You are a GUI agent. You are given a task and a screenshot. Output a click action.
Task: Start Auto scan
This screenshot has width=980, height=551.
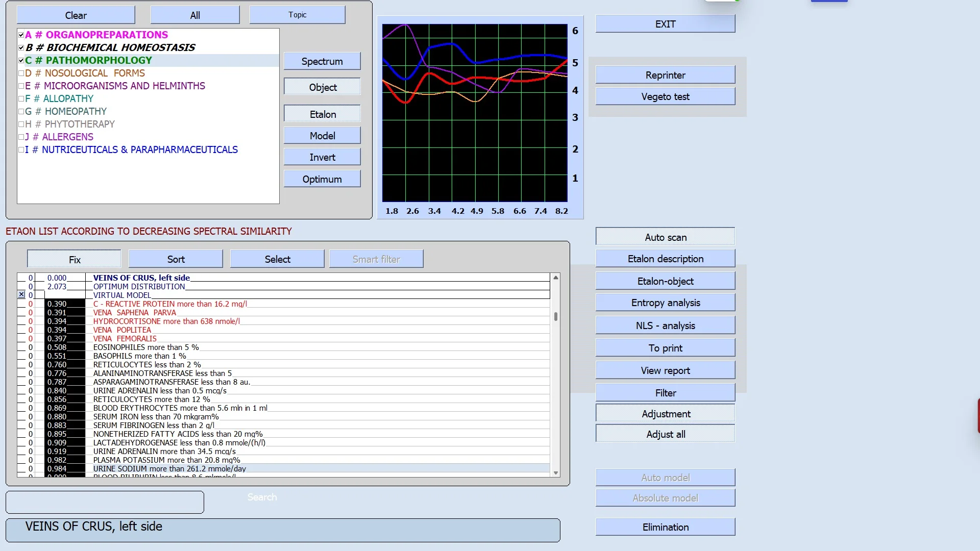pos(665,237)
